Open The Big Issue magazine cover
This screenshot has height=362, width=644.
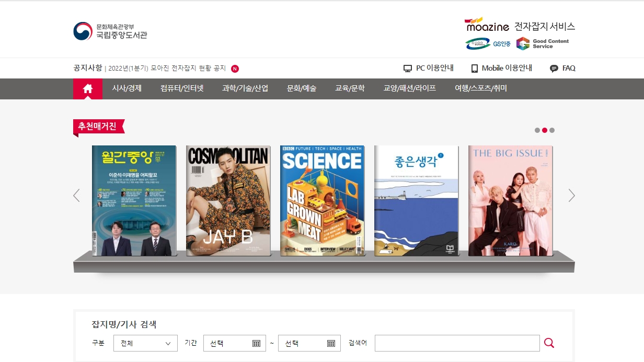511,201
